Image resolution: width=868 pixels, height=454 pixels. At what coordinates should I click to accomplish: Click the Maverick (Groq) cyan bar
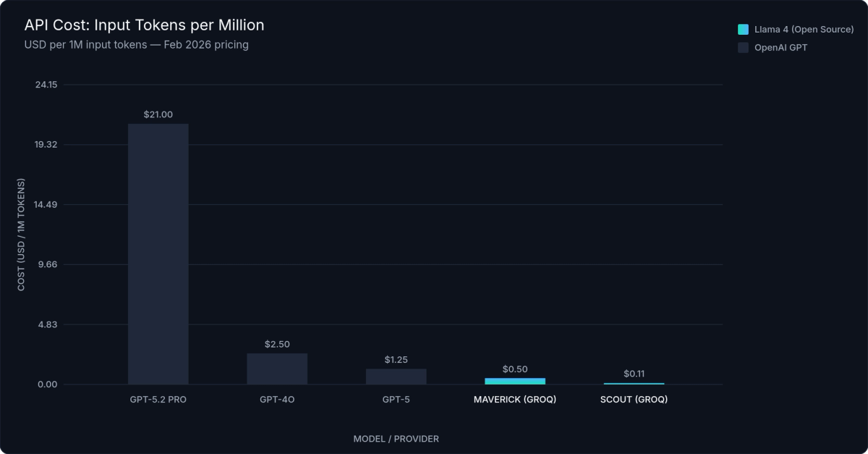515,379
